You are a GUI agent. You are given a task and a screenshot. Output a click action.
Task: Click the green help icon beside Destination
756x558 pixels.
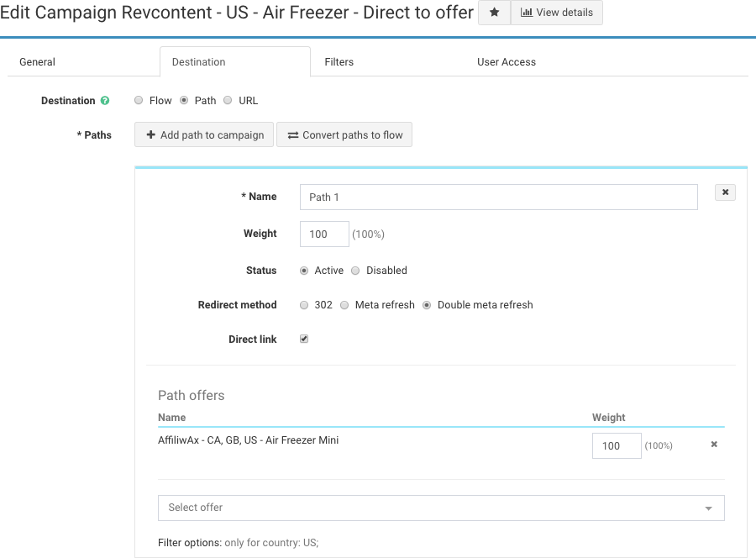105,100
